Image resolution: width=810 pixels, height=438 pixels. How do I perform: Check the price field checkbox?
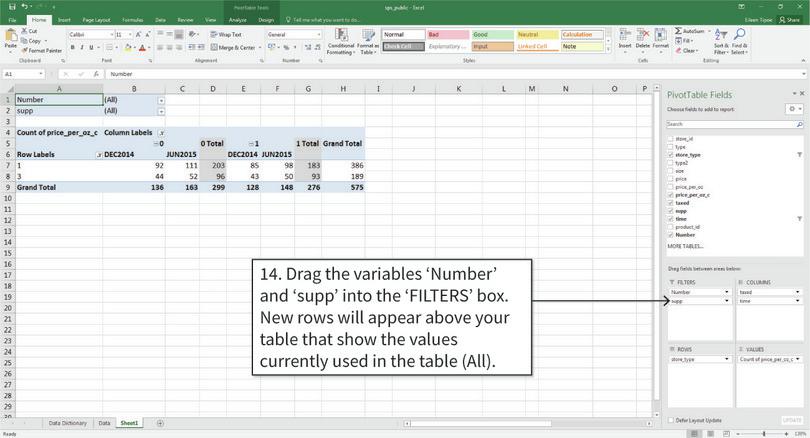pos(671,179)
